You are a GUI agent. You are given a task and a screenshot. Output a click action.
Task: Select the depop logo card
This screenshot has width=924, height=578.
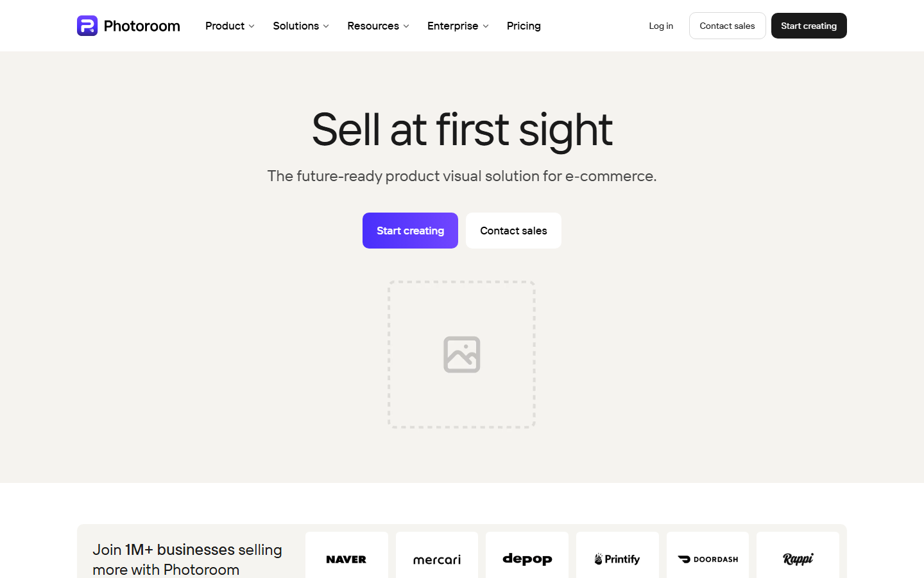click(527, 556)
